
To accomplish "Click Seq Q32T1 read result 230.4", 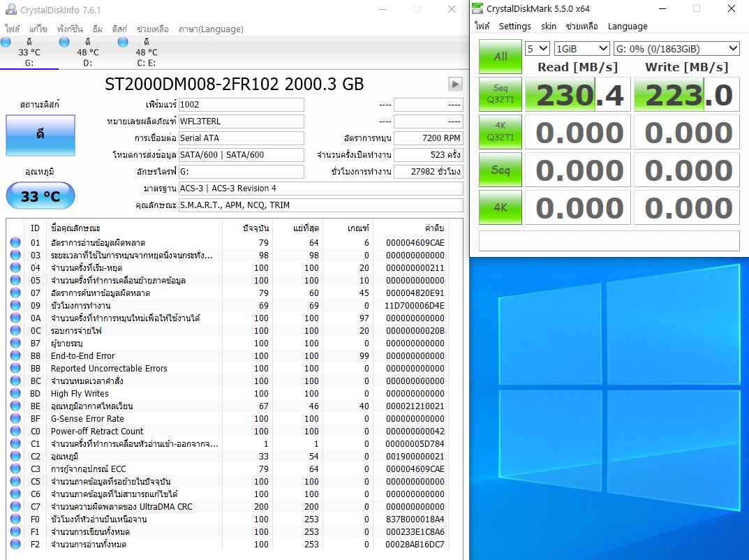I will point(578,94).
